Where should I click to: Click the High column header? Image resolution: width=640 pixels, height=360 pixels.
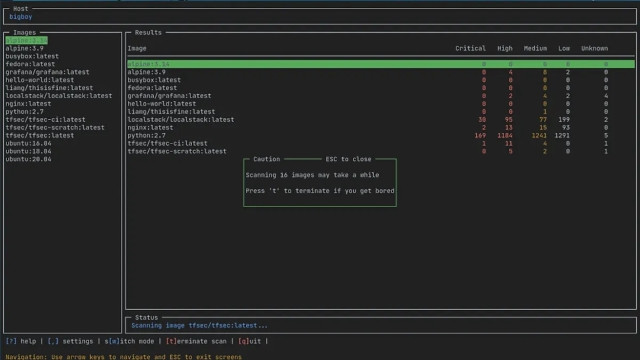click(x=504, y=48)
